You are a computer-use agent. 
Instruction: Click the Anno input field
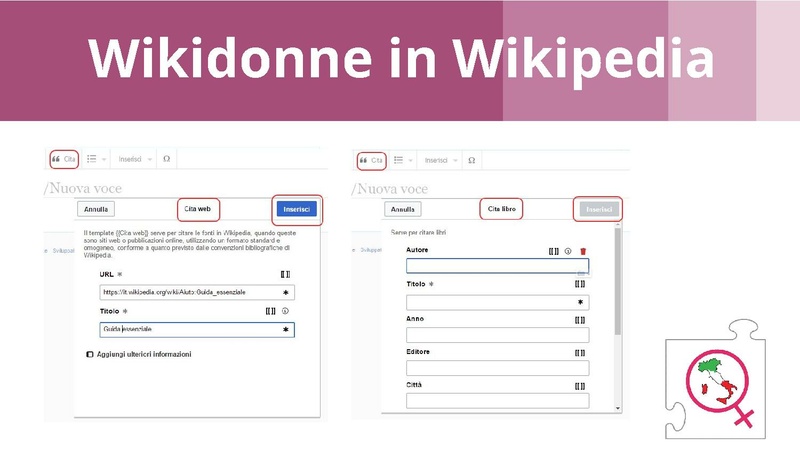[x=497, y=335]
